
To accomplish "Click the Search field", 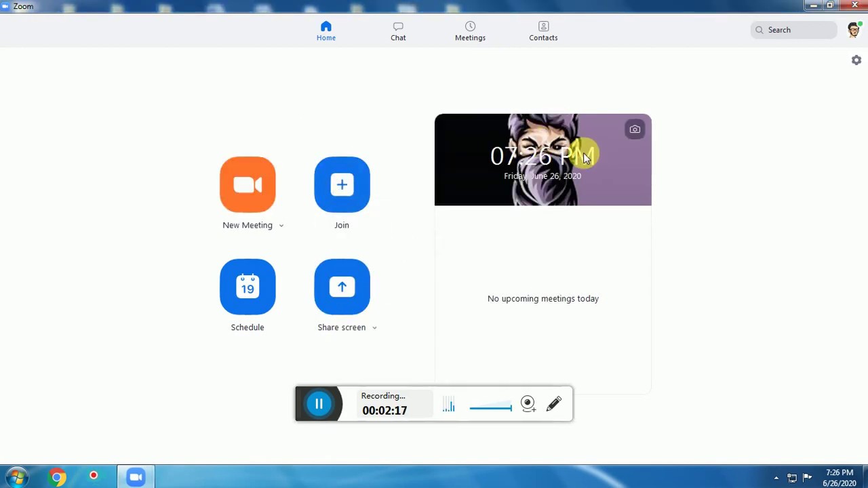I will coord(794,30).
